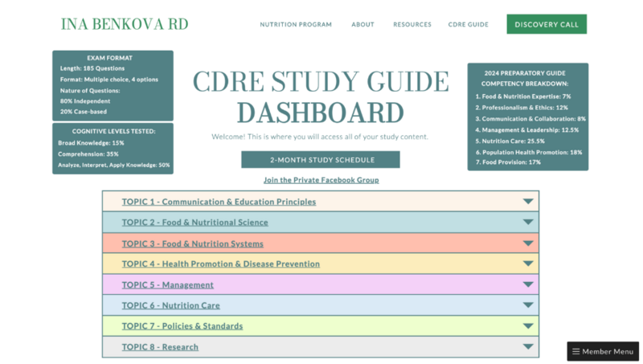Viewport: 643px width, 364px height.
Task: Click the Ina Benkova RD logo
Action: (125, 24)
